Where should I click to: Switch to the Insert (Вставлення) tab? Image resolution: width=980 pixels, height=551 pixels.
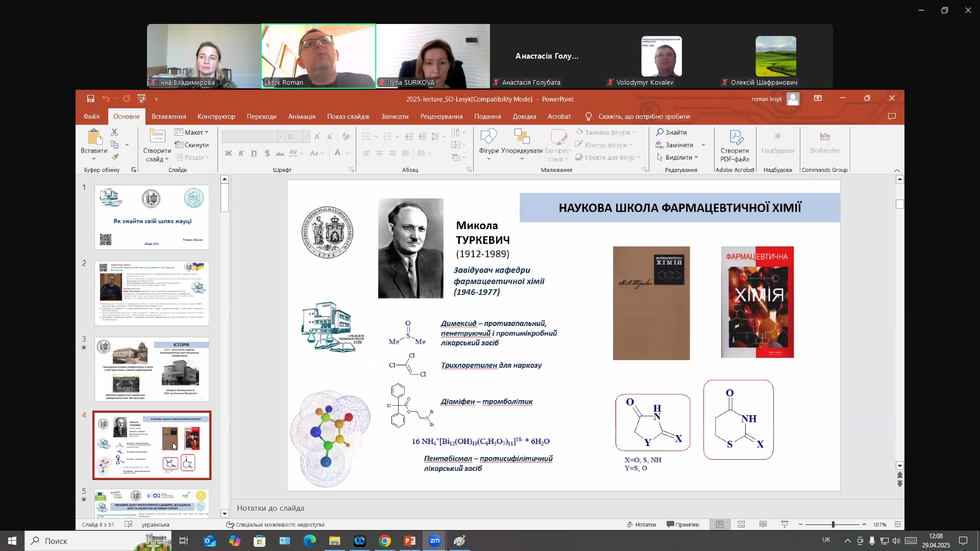coord(168,116)
